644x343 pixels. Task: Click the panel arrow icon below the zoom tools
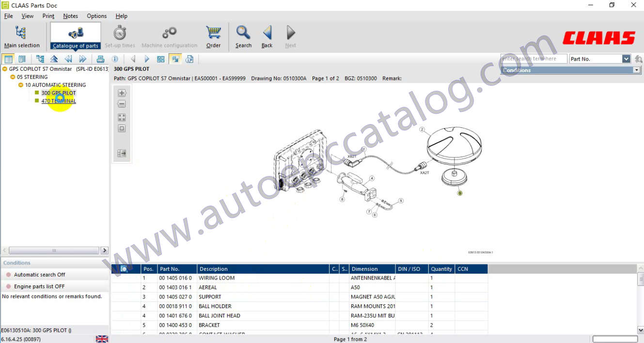pyautogui.click(x=122, y=154)
